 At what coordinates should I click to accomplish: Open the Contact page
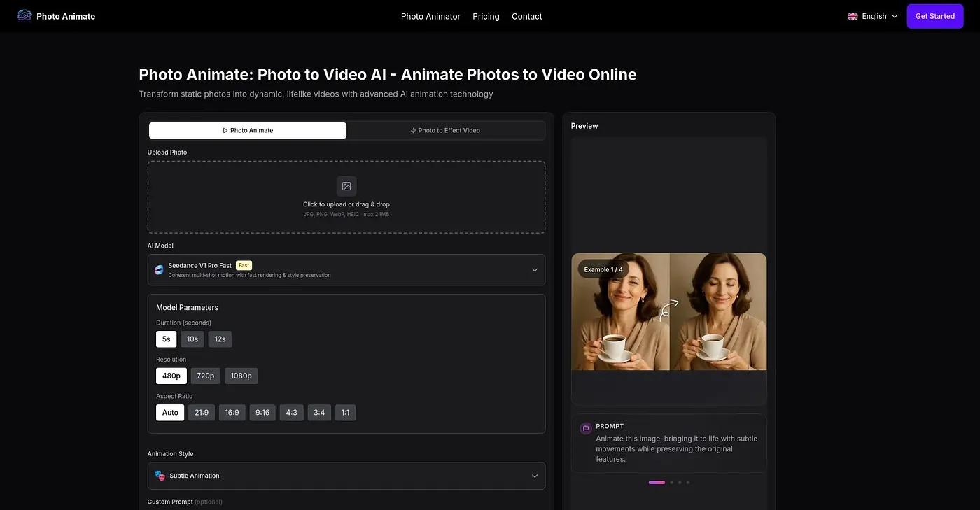527,16
